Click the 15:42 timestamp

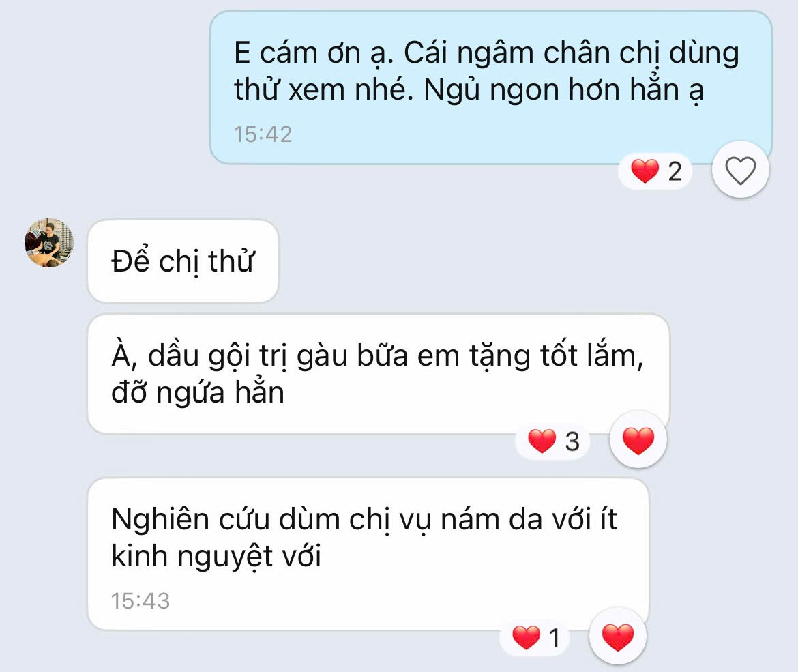pos(263,134)
